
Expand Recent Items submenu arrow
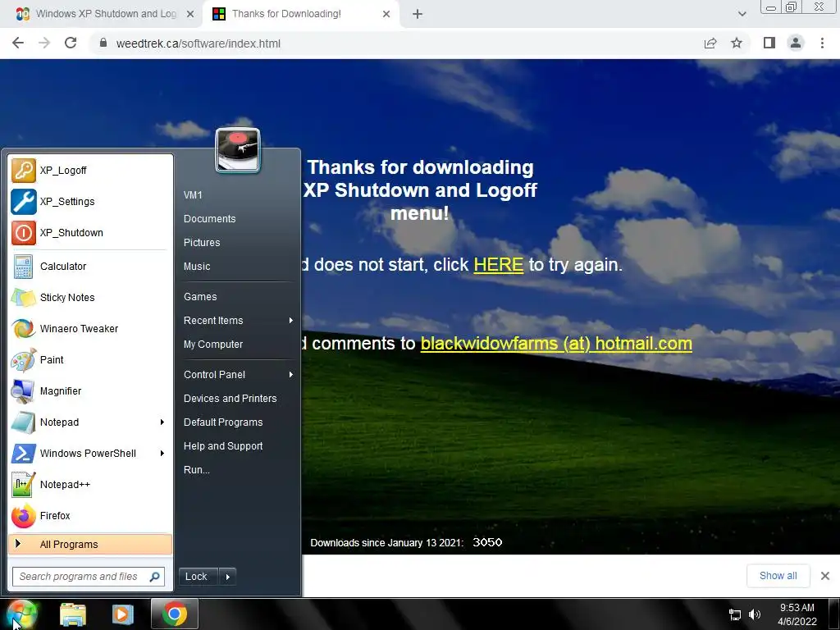[x=291, y=321]
